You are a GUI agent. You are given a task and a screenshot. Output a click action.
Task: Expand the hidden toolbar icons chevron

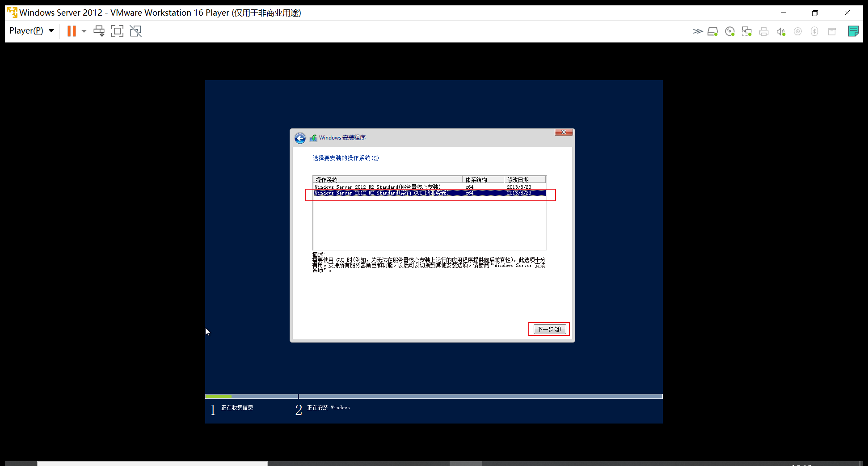(x=697, y=31)
